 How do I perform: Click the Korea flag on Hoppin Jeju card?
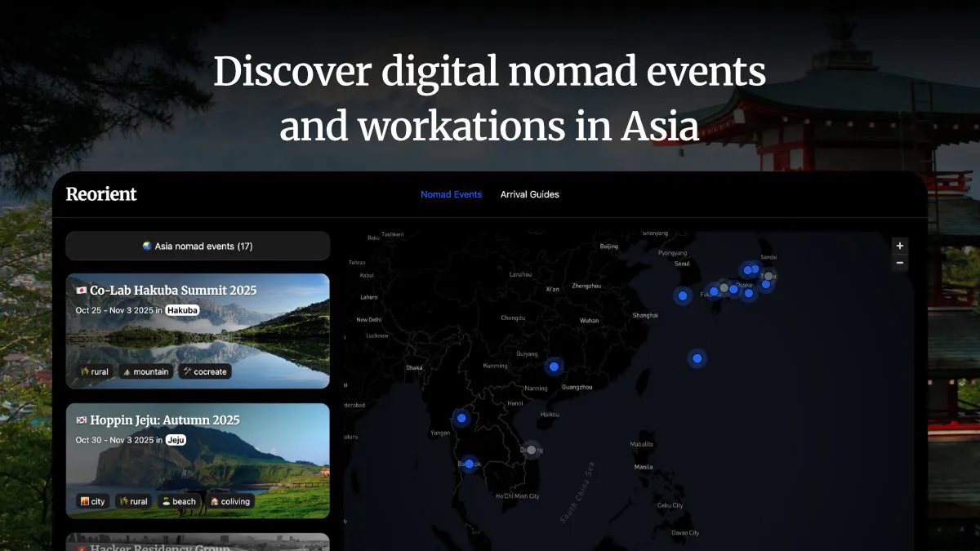[81, 420]
